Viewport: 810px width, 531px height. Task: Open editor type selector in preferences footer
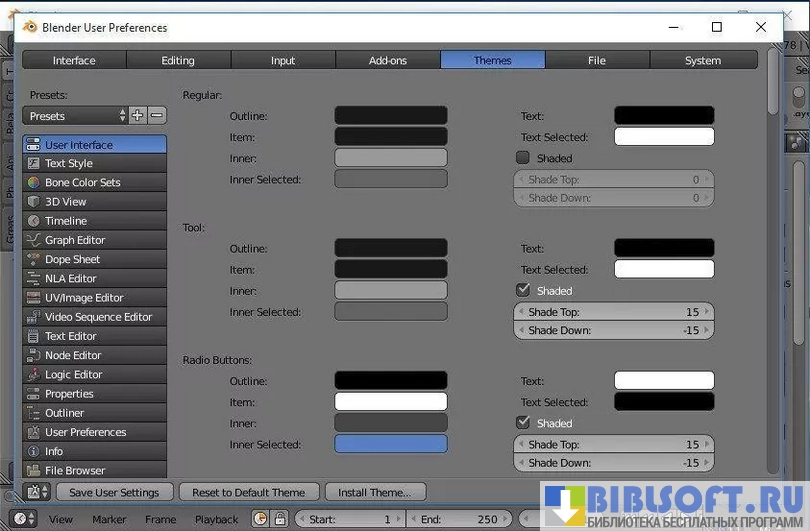click(x=38, y=492)
